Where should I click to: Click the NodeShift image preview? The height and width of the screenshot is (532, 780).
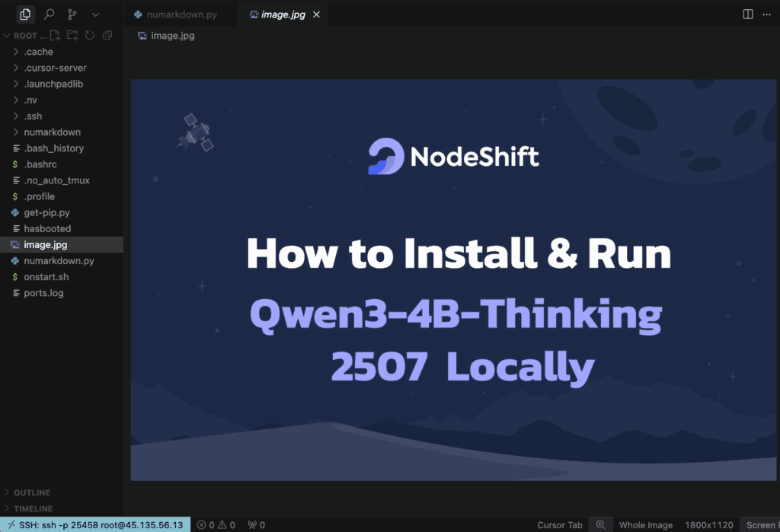click(x=453, y=280)
